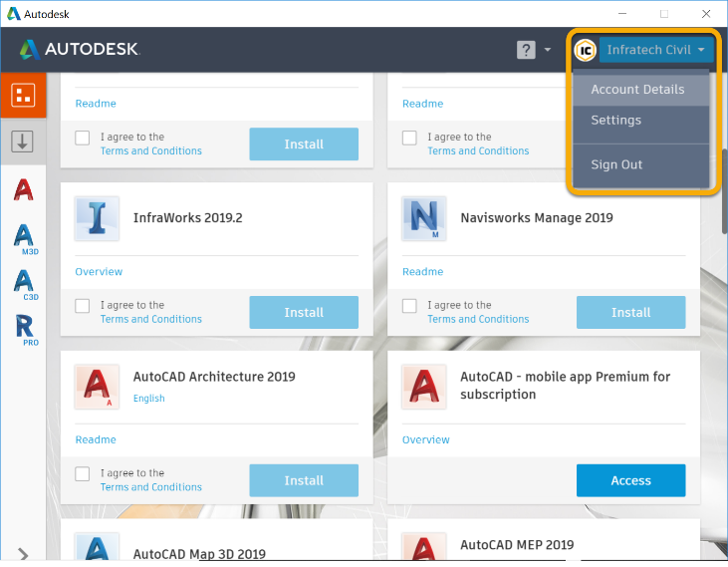This screenshot has width=728, height=567.
Task: Click the Navisworks Manage 2019 product icon
Action: 424,218
